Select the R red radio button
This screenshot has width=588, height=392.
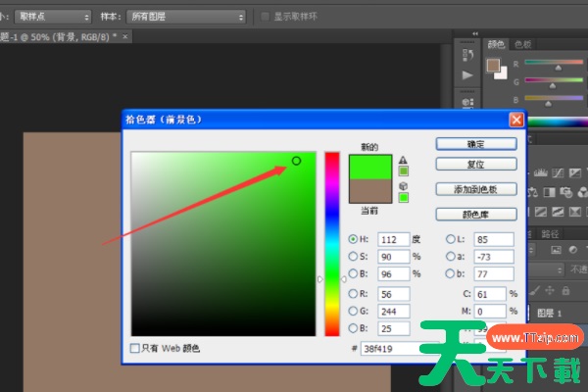pyautogui.click(x=354, y=292)
